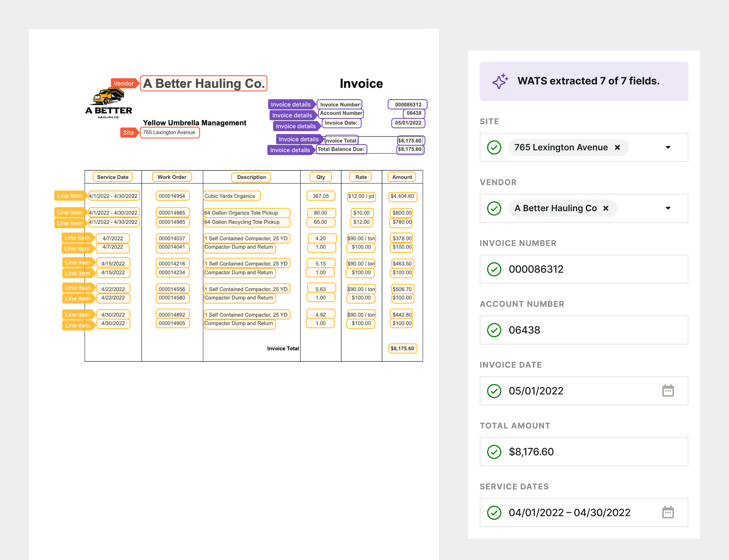Select 64 Gallon Recycling Tote Pickup cell

[247, 222]
